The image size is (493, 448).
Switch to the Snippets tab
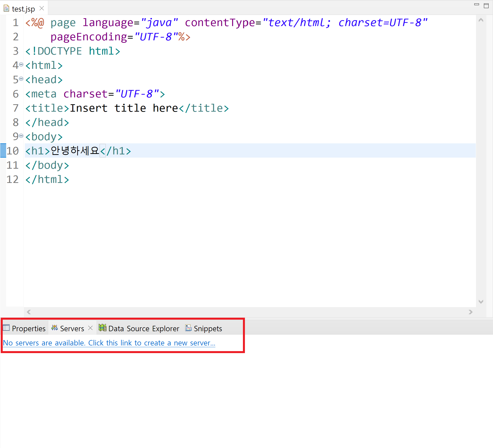(x=208, y=329)
